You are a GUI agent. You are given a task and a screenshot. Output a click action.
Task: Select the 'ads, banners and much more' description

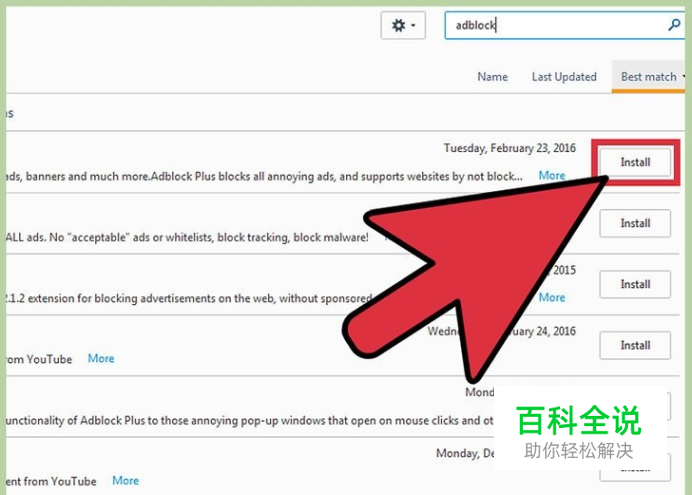coord(264,176)
